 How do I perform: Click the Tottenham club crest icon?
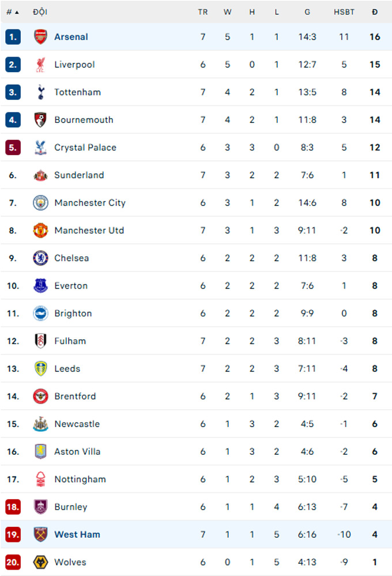coord(41,92)
